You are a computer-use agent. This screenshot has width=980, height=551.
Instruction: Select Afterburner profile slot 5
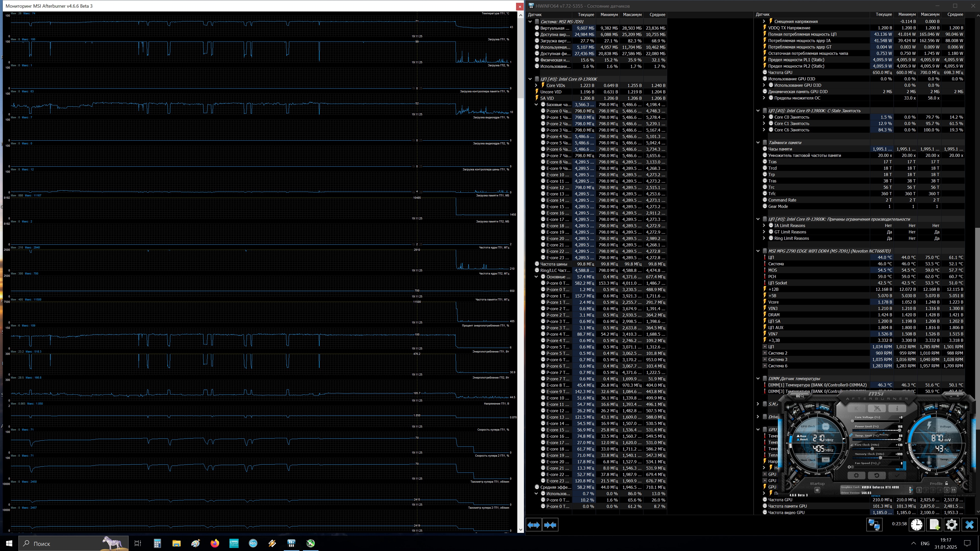pyautogui.click(x=947, y=490)
